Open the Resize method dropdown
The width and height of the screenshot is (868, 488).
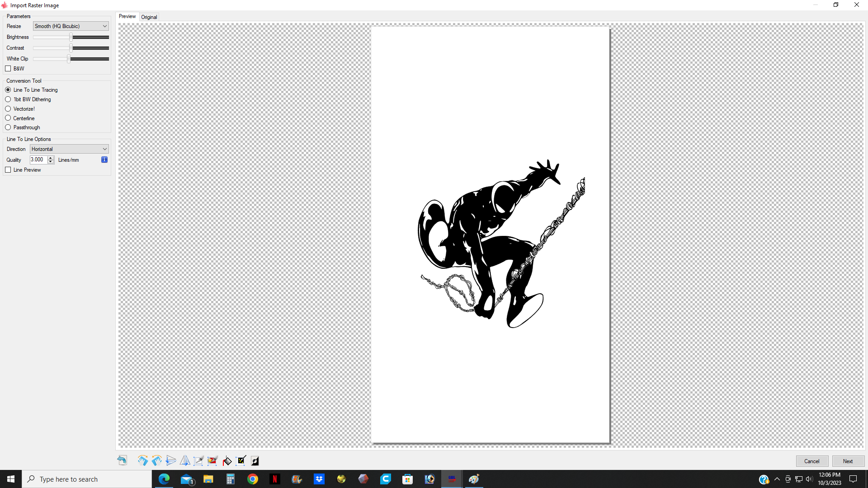(70, 26)
